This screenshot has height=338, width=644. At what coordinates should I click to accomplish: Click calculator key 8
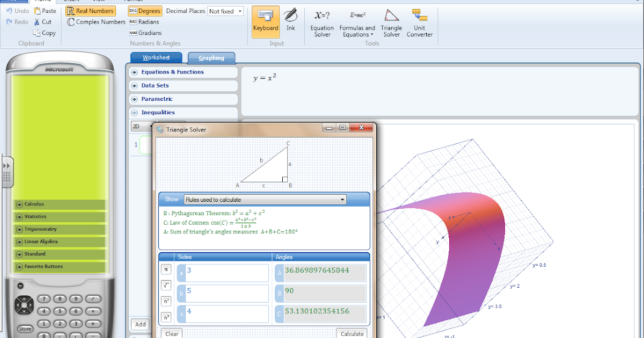point(60,299)
